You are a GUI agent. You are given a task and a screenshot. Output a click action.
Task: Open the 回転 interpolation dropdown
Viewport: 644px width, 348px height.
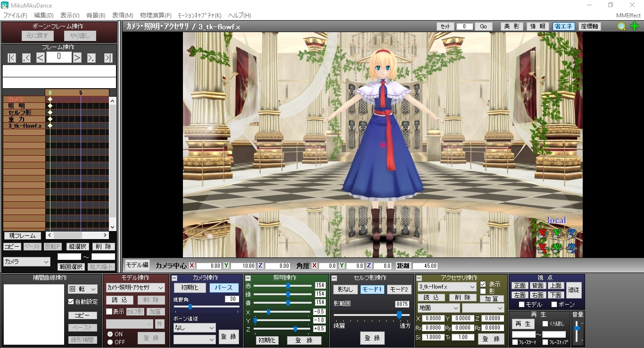[83, 290]
